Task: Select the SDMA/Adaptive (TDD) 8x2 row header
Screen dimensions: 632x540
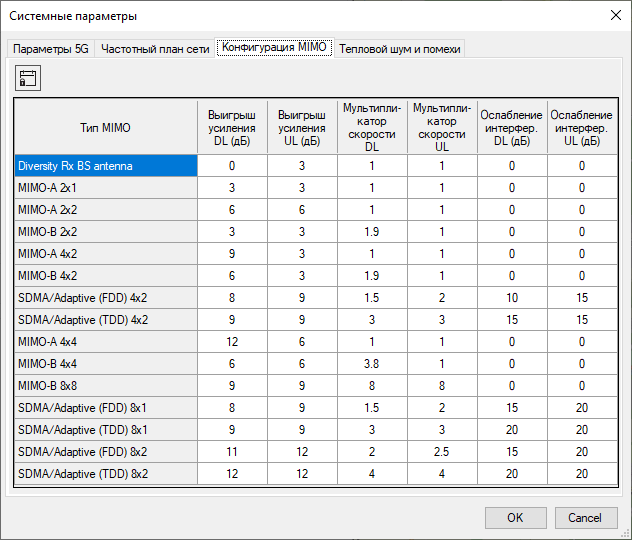Action: click(x=106, y=474)
